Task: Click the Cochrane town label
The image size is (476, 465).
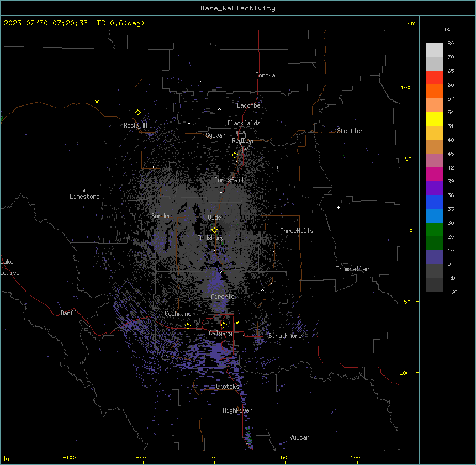Action: [178, 314]
